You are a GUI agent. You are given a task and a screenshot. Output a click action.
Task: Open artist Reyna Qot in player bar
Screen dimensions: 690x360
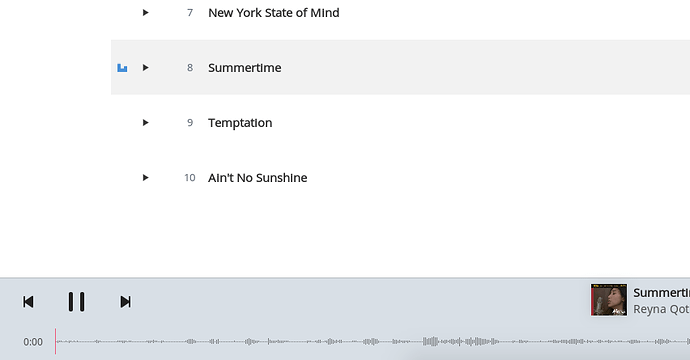pos(661,309)
